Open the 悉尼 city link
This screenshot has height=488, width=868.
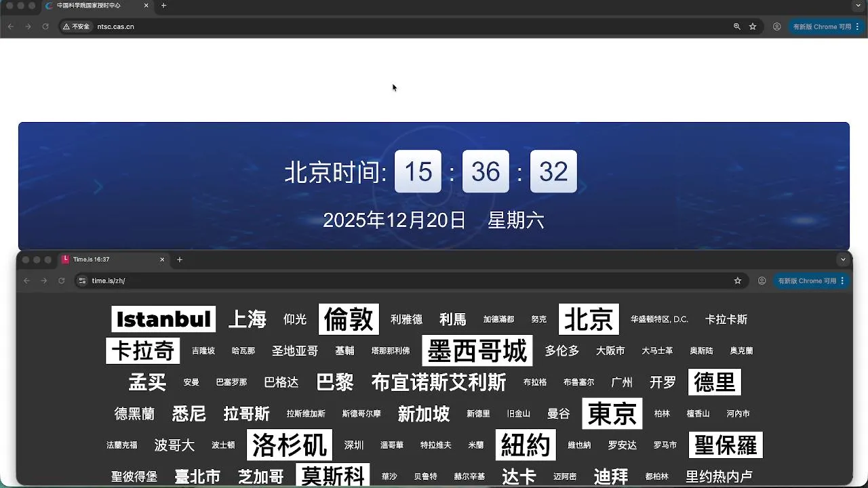tap(189, 413)
